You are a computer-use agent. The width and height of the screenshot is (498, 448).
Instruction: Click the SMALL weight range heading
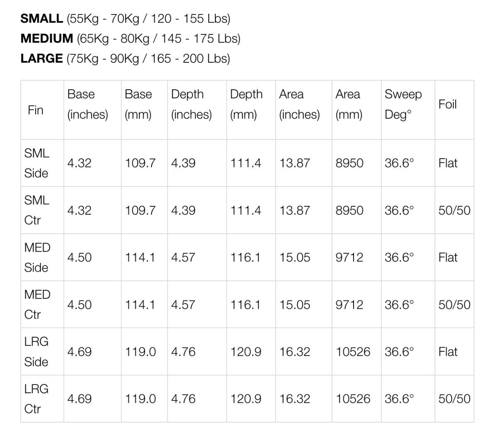(x=125, y=19)
